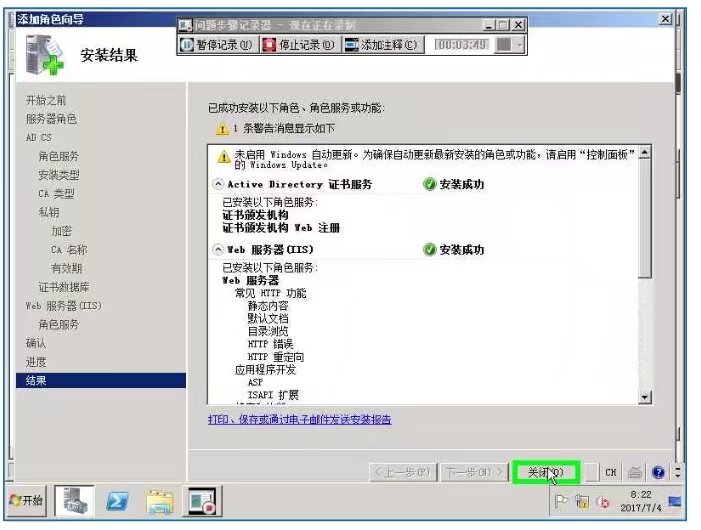The height and width of the screenshot is (530, 701).
Task: Select CA 类型 step in sidebar
Action: tap(56, 193)
